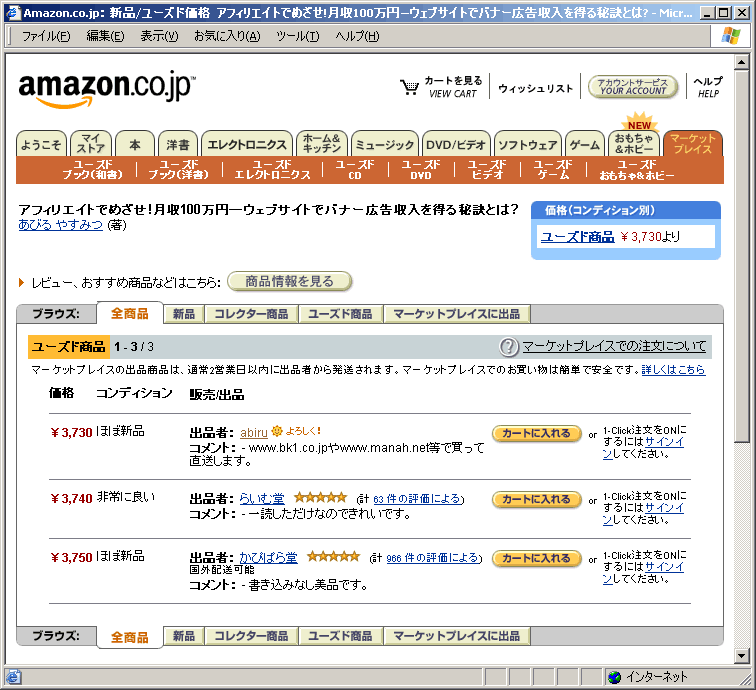Click the vertical scrollbar down arrow

(x=741, y=655)
